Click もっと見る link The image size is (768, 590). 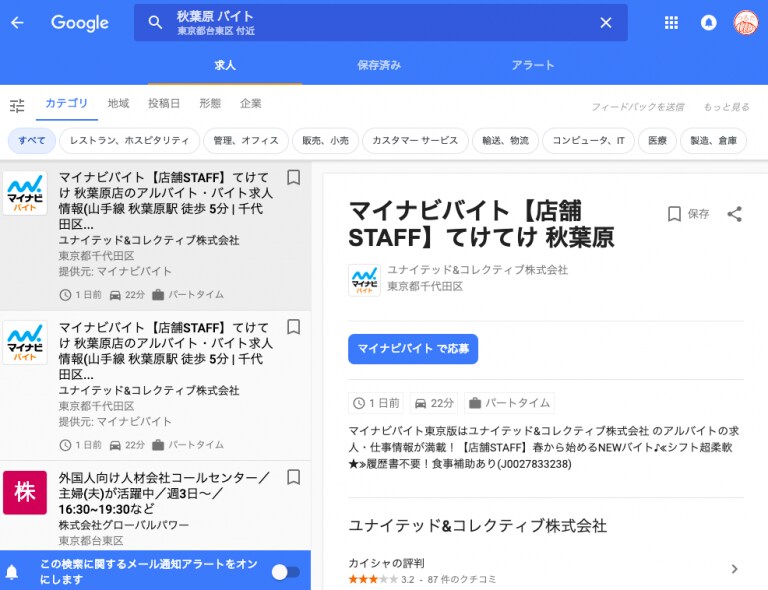pos(726,107)
